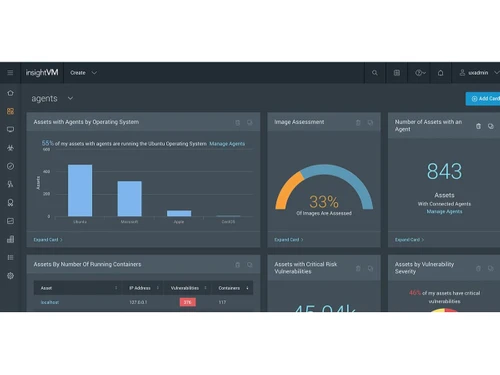Sort table by the Containers column
The width and height of the screenshot is (500, 375).
233,288
